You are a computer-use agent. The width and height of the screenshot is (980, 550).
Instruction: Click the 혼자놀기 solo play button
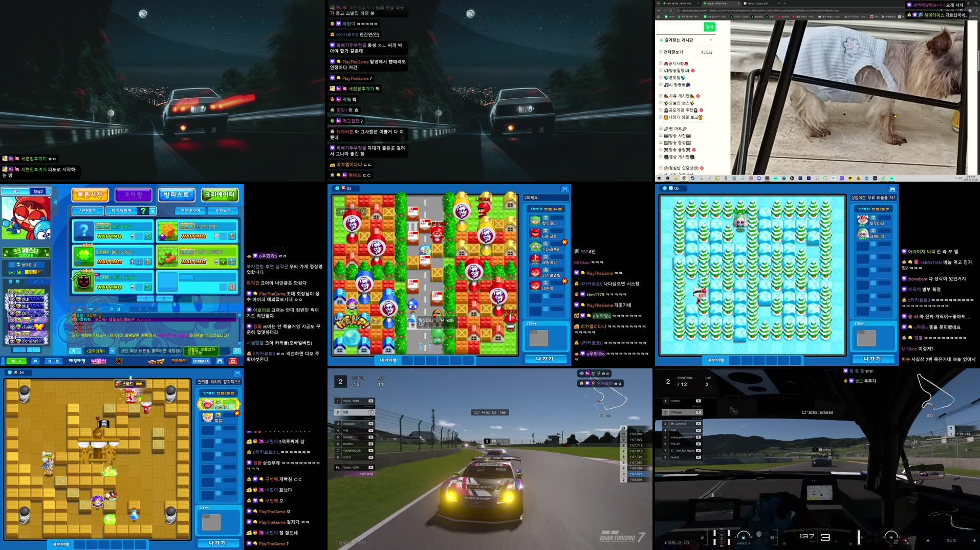[223, 211]
